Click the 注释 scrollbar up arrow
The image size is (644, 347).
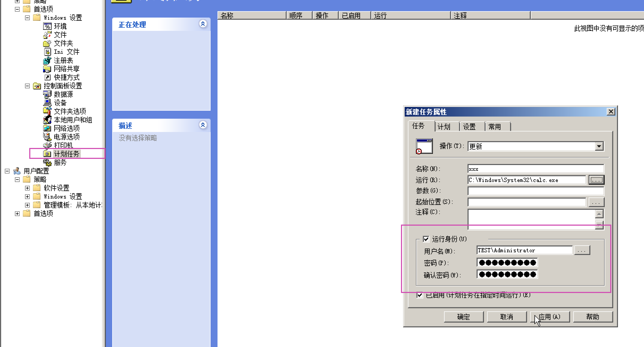[600, 213]
